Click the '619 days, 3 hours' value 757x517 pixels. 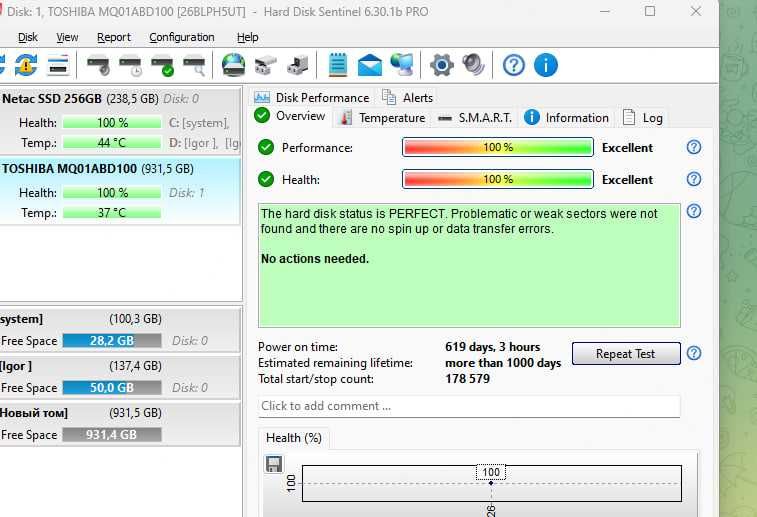pyautogui.click(x=492, y=347)
